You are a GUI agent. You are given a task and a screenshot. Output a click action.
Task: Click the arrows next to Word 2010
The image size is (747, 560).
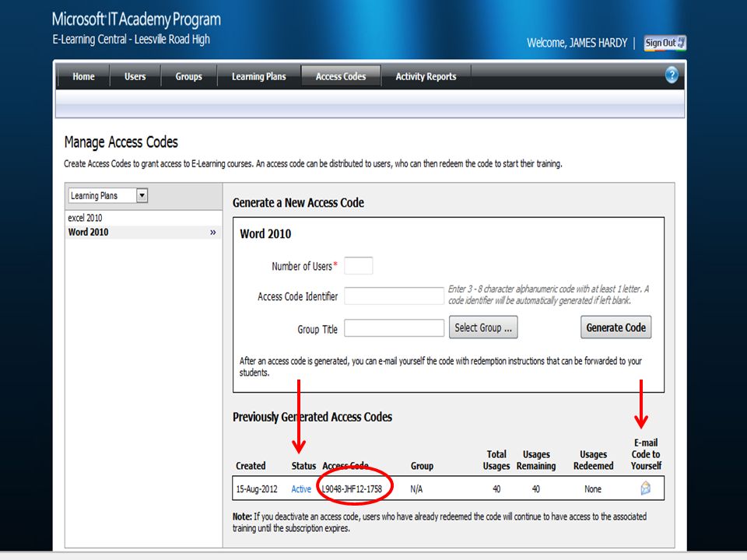coord(213,233)
